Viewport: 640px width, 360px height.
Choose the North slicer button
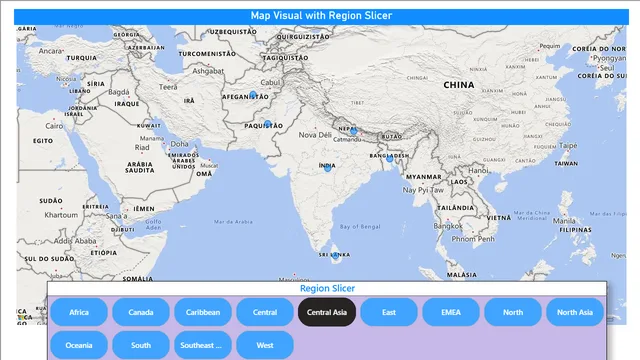pos(513,312)
